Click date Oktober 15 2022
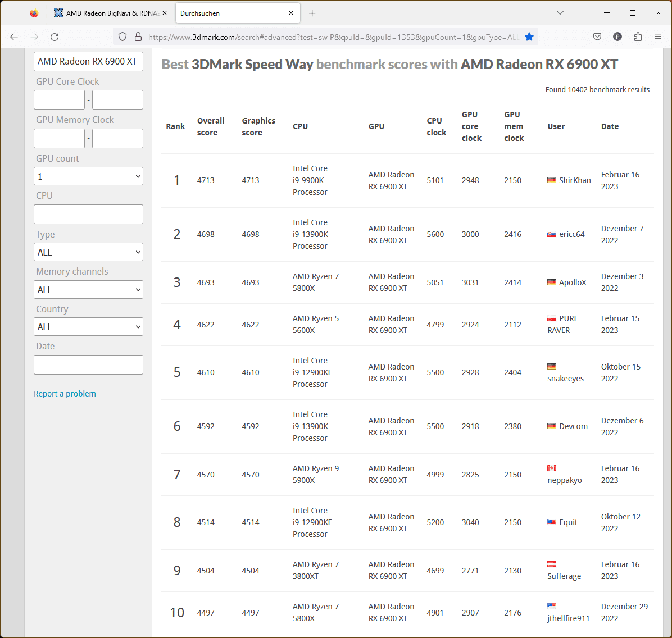 click(x=620, y=372)
